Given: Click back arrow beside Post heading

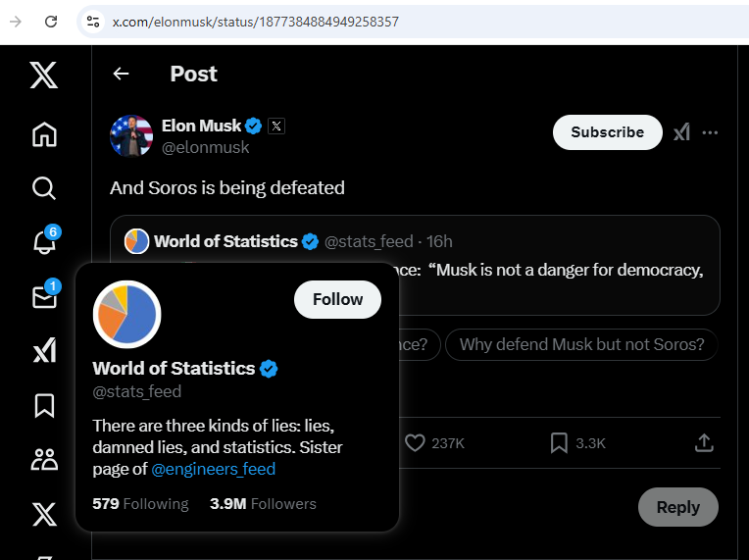Looking at the screenshot, I should [121, 74].
